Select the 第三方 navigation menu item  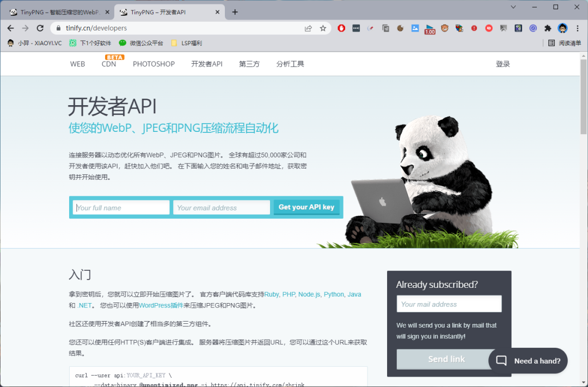(249, 64)
